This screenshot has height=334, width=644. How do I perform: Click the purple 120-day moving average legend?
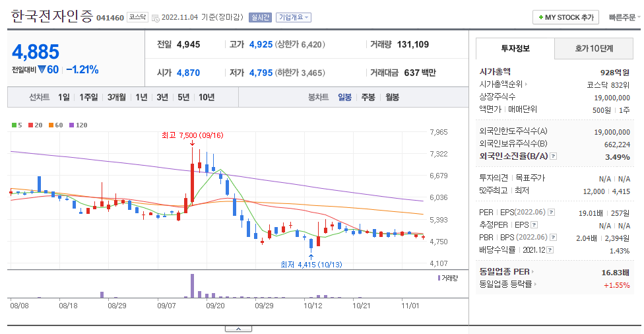(x=78, y=125)
